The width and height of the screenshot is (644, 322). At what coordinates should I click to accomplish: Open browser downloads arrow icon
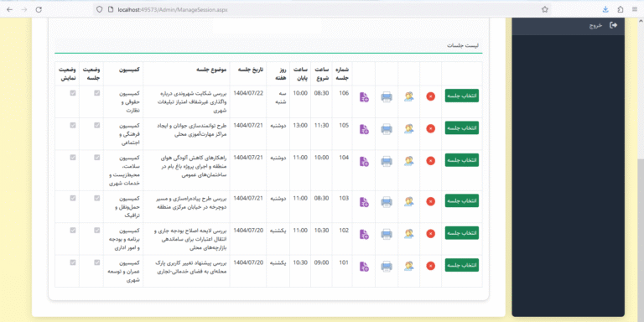pos(605,9)
